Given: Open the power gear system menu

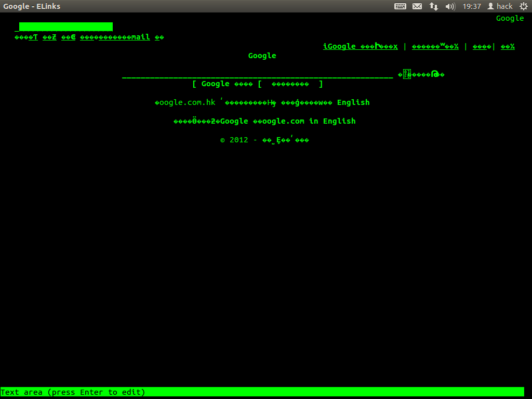Looking at the screenshot, I should pyautogui.click(x=524, y=6).
